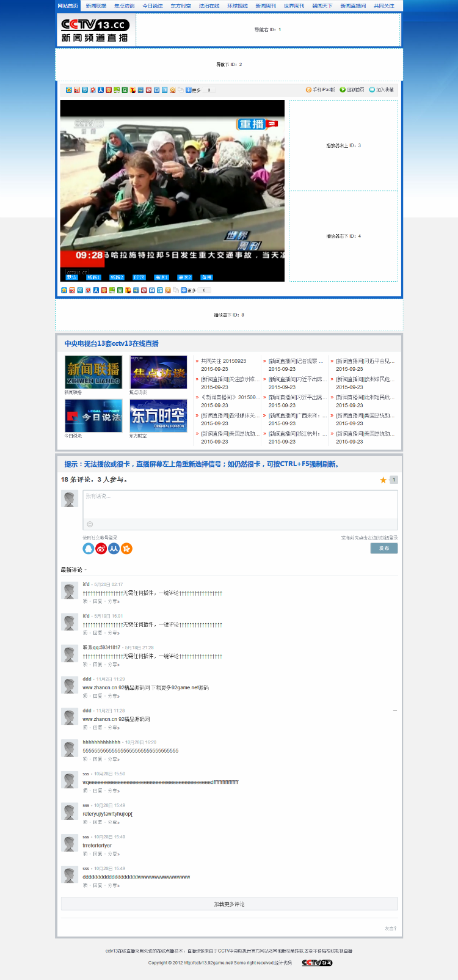Image resolution: width=458 pixels, height=980 pixels.
Task: Select 高清2 stream source in player
Action: coord(184,277)
